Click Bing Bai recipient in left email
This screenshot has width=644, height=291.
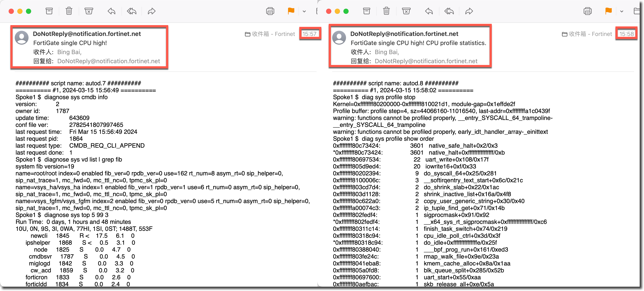tap(69, 52)
